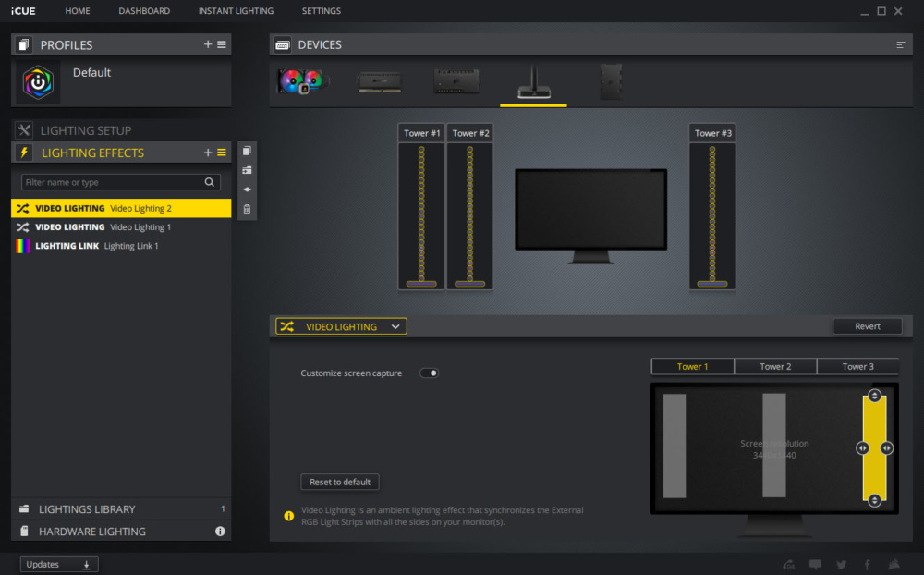Image resolution: width=924 pixels, height=575 pixels.
Task: Click the iCUE logo
Action: [23, 10]
